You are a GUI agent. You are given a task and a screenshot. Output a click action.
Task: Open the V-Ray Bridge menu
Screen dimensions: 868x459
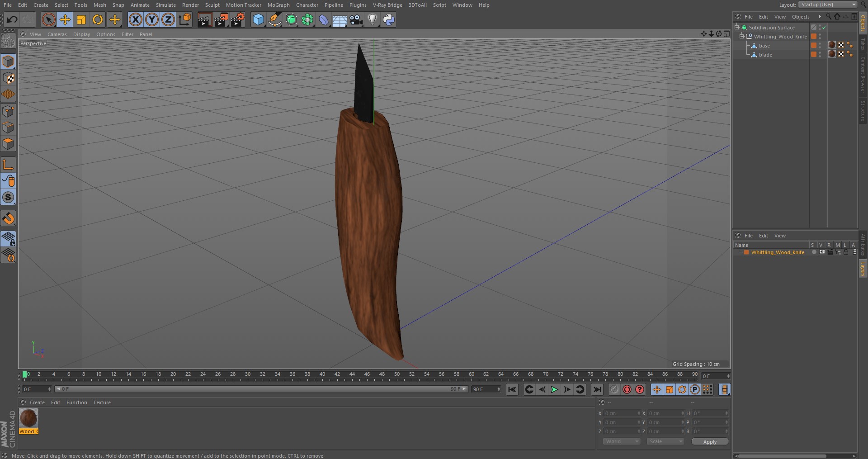387,5
